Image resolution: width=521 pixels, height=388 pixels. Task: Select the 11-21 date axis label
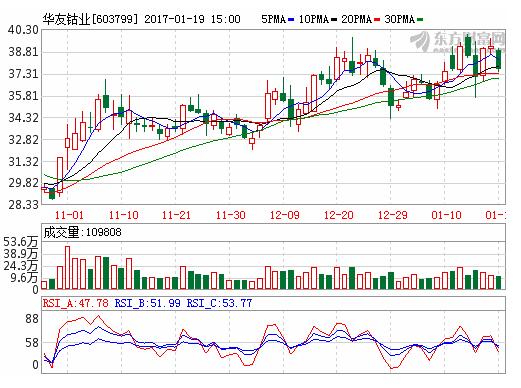click(x=176, y=215)
